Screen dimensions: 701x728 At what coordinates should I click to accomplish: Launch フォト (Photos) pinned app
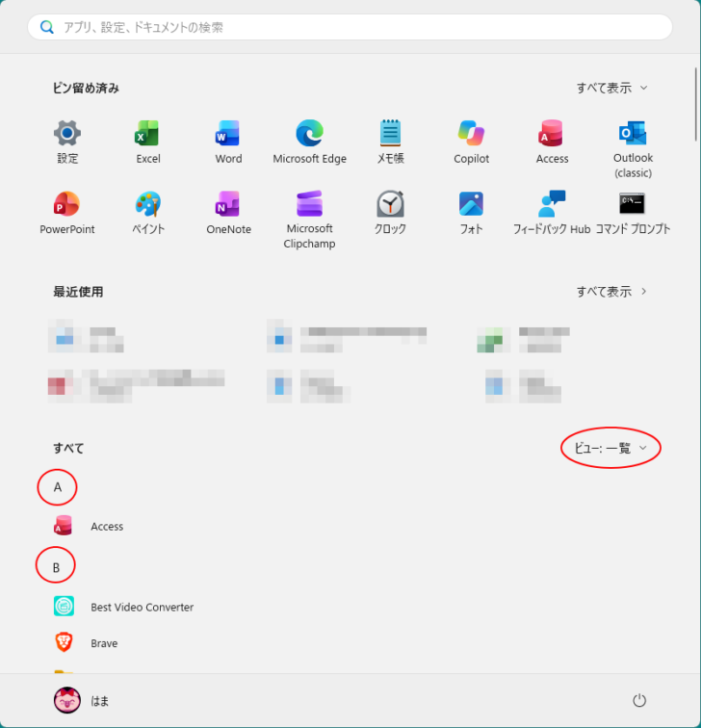tap(471, 213)
